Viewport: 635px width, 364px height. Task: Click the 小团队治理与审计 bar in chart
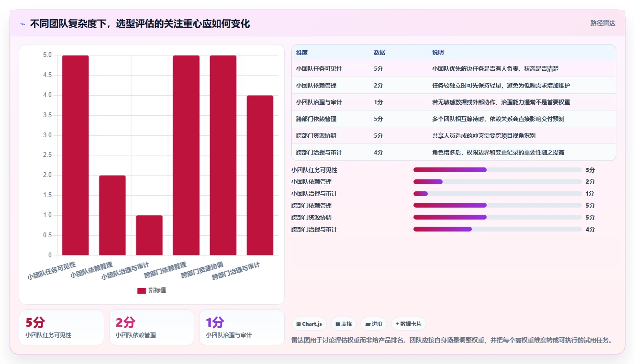[149, 235]
